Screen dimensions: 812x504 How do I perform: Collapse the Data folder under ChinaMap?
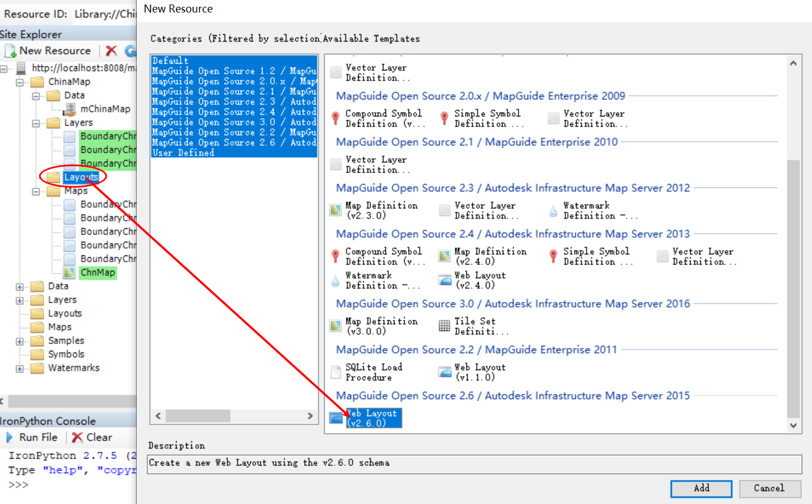coord(36,96)
